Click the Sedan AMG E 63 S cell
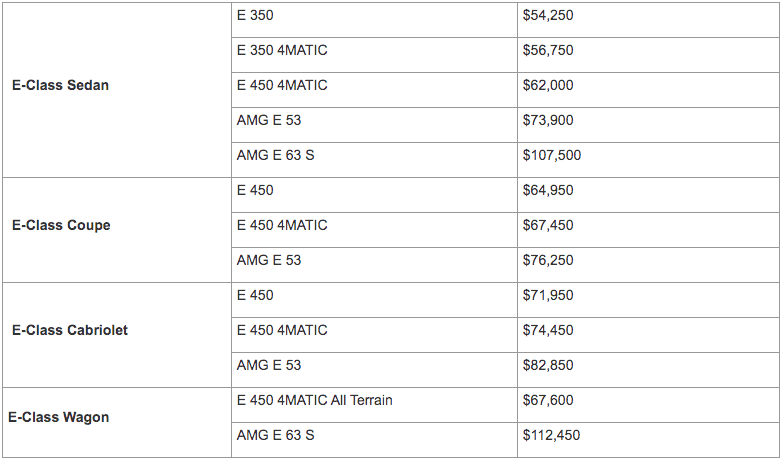Image resolution: width=783 pixels, height=460 pixels. point(375,160)
